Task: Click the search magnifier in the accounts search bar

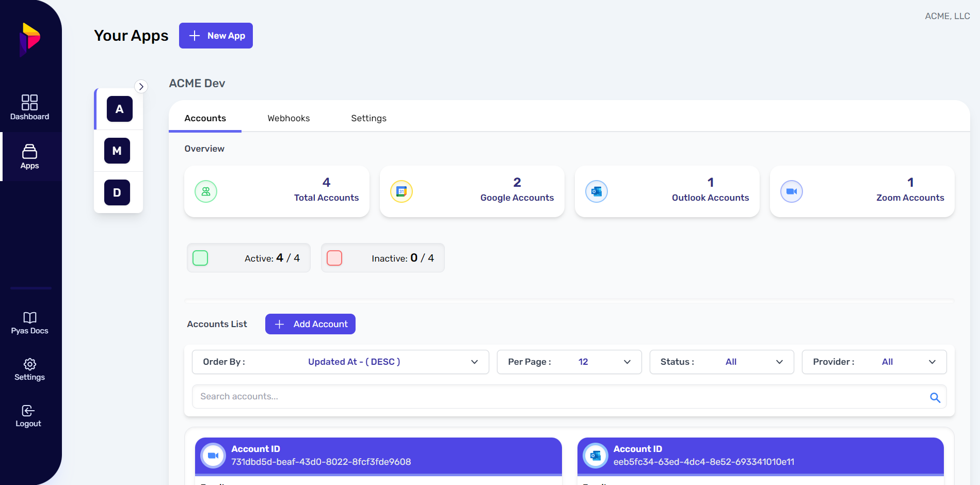Action: [x=935, y=397]
